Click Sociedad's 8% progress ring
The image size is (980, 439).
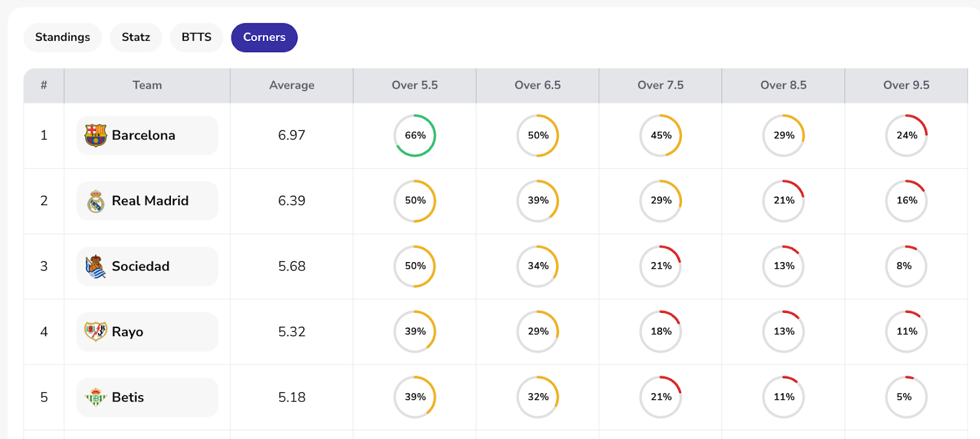(x=907, y=266)
